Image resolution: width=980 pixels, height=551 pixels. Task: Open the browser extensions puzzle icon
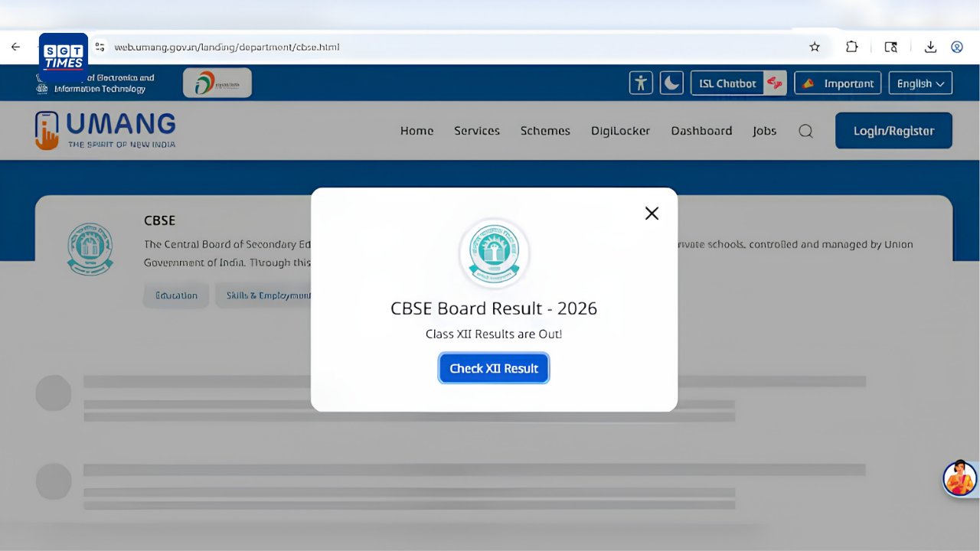click(x=852, y=47)
